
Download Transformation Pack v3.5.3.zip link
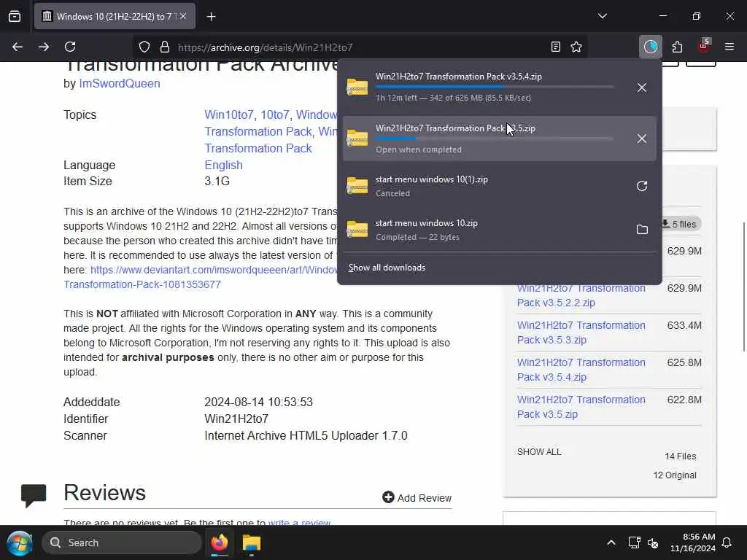tap(581, 332)
